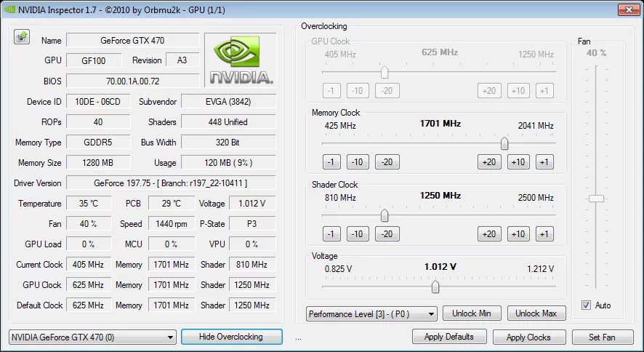Click the BIOS field 70.00.1A.00.72
Image resolution: width=644 pixels, height=352 pixels.
(133, 81)
